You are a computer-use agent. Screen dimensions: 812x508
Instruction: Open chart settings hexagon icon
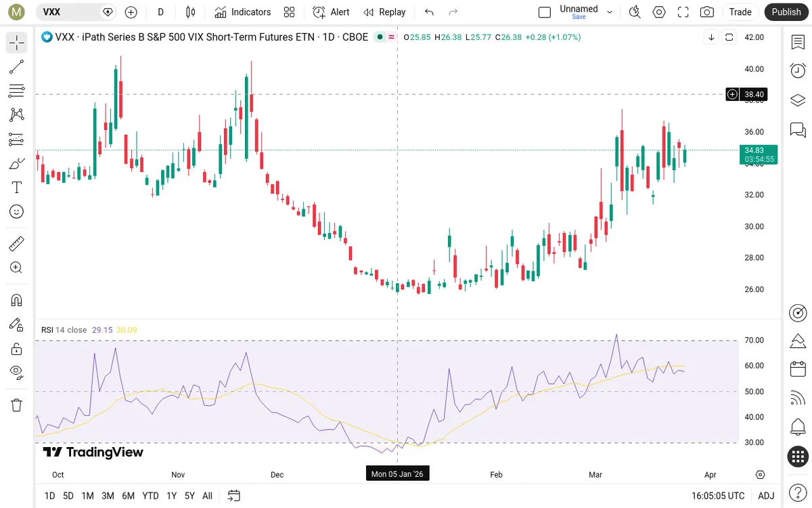pyautogui.click(x=659, y=12)
